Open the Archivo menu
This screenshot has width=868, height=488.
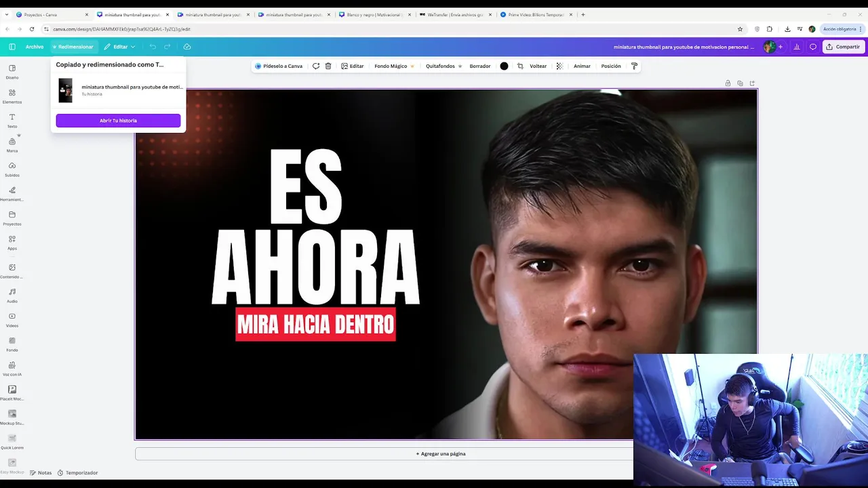coord(35,47)
